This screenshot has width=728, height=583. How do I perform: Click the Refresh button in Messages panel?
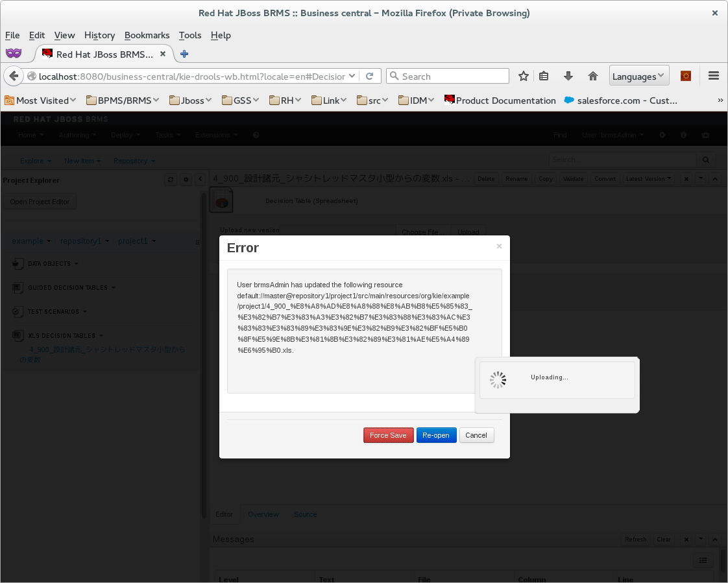click(x=636, y=540)
